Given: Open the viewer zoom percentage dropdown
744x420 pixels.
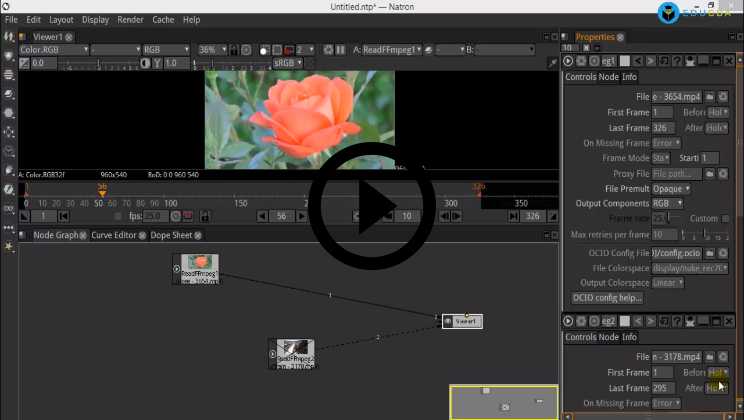Looking at the screenshot, I should [x=210, y=49].
